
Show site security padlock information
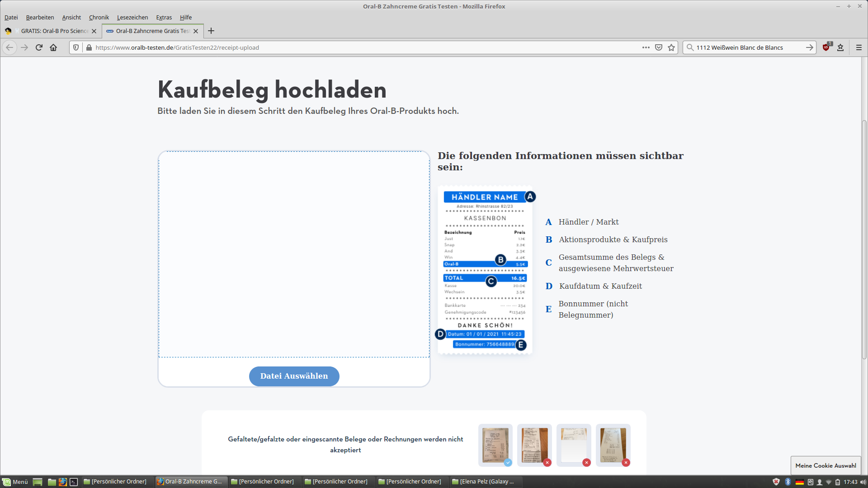coord(89,47)
